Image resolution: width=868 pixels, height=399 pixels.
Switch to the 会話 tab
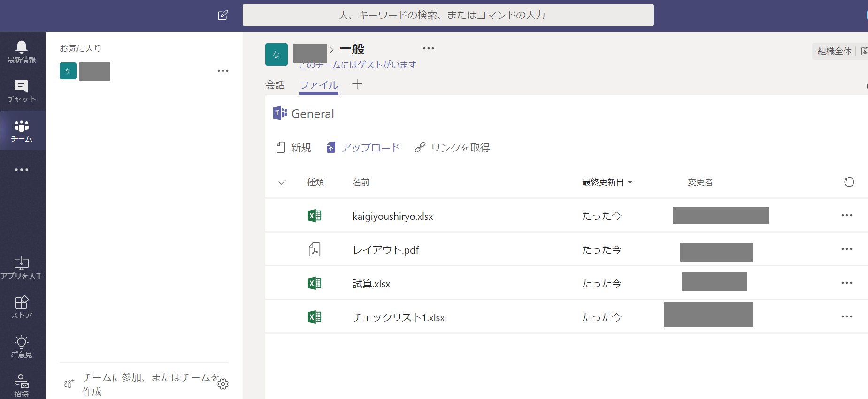click(275, 85)
